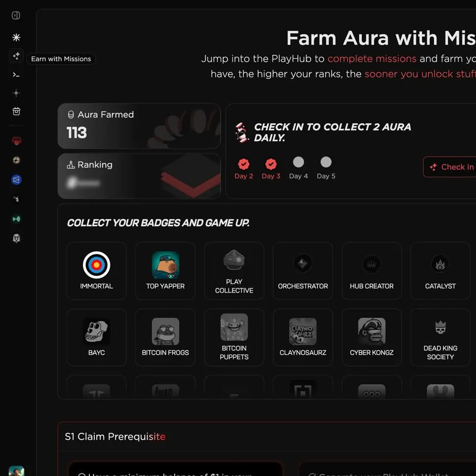Select the Catalyst badge
476x476 pixels.
pos(441,271)
